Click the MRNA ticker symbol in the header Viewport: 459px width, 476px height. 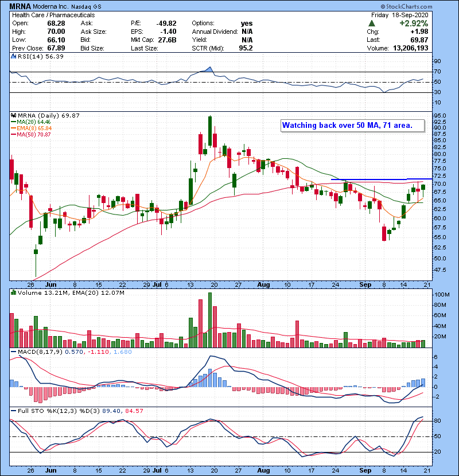click(x=20, y=6)
